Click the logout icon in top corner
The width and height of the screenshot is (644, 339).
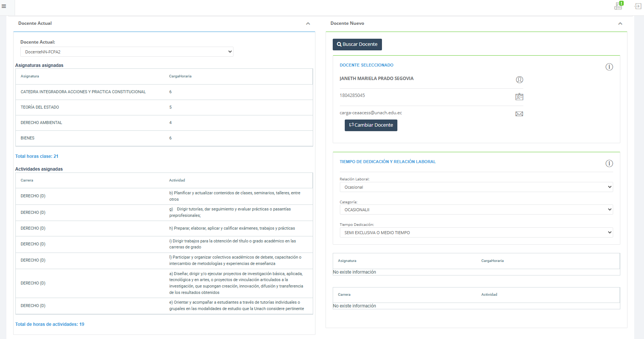point(638,6)
